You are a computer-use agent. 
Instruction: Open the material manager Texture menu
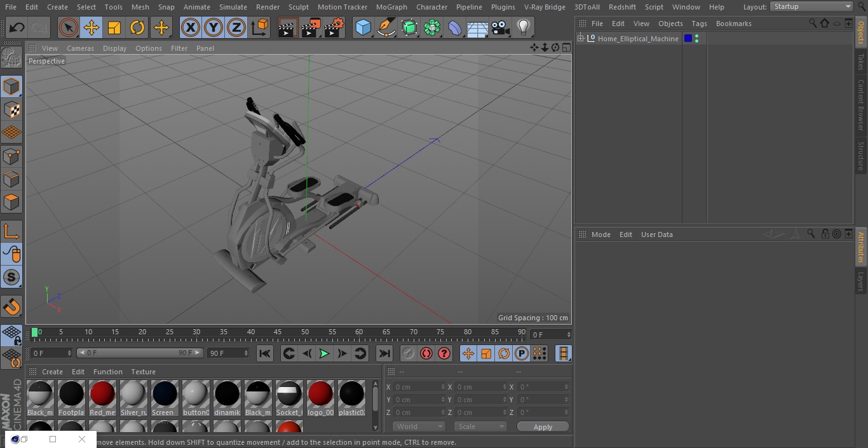143,372
